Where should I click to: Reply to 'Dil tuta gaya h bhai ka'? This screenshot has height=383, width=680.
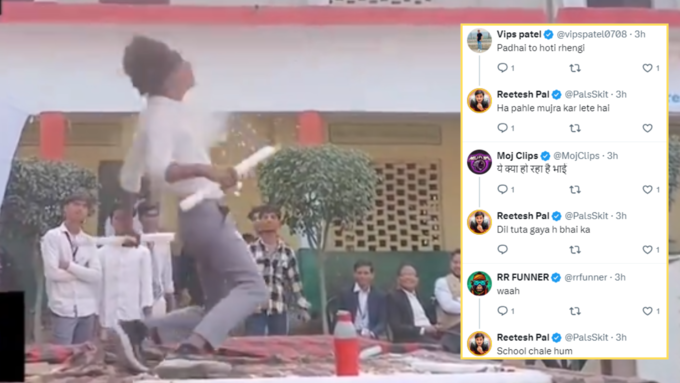[x=502, y=249]
